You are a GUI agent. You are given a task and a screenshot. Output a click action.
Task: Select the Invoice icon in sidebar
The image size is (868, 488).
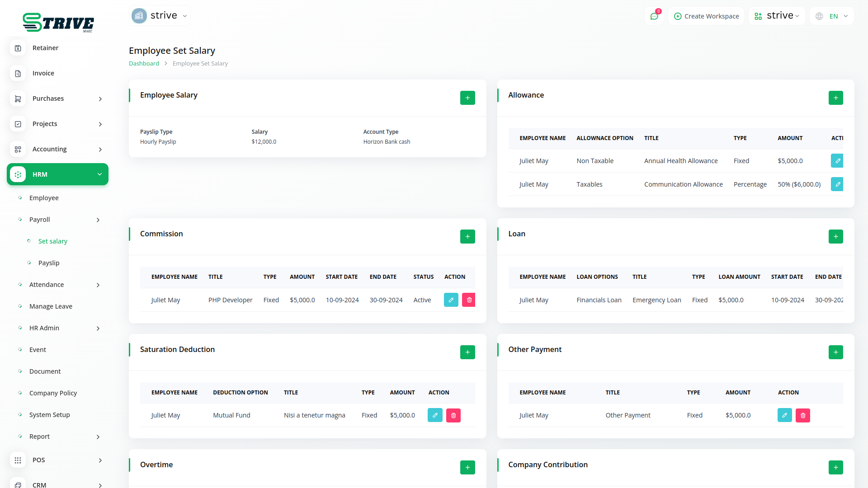(18, 73)
